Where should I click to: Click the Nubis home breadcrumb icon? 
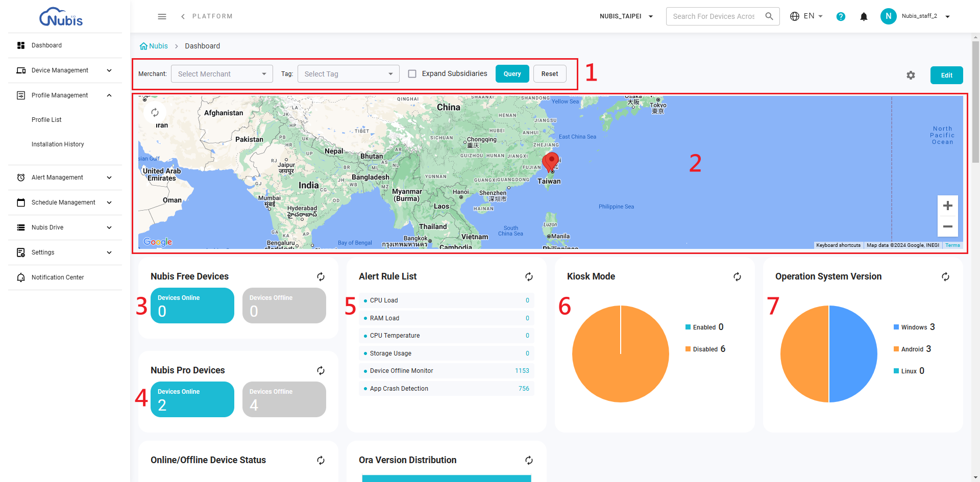coord(143,46)
